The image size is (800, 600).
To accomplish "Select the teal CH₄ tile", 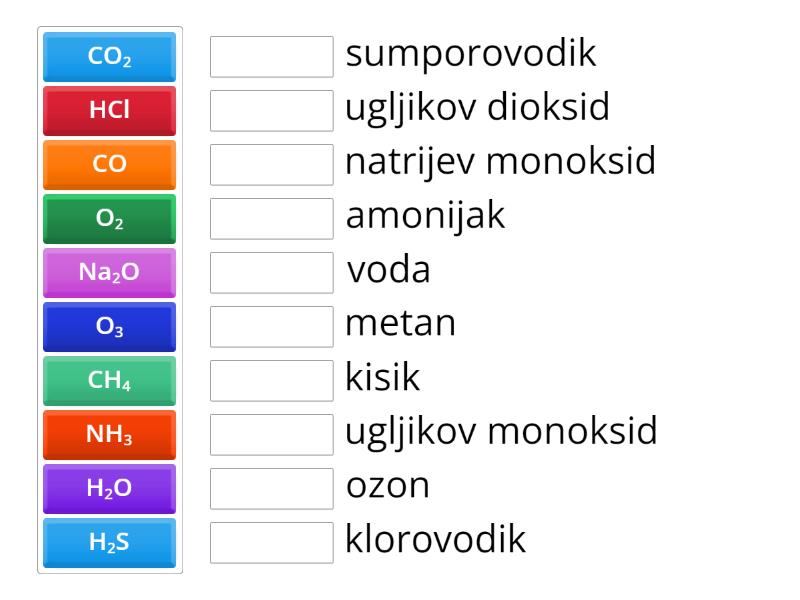I will 110,381.
